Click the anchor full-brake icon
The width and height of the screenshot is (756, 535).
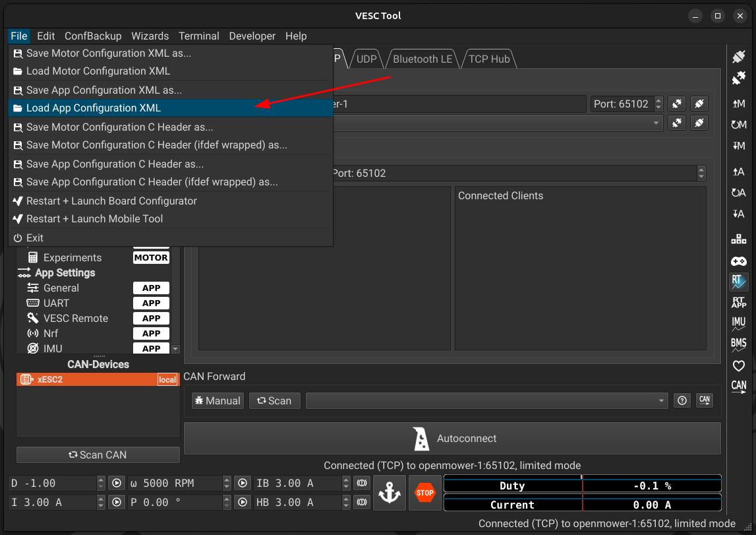(389, 493)
